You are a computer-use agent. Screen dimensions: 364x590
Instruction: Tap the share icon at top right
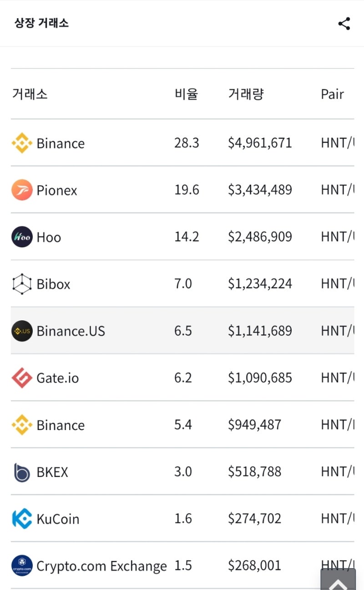point(344,24)
